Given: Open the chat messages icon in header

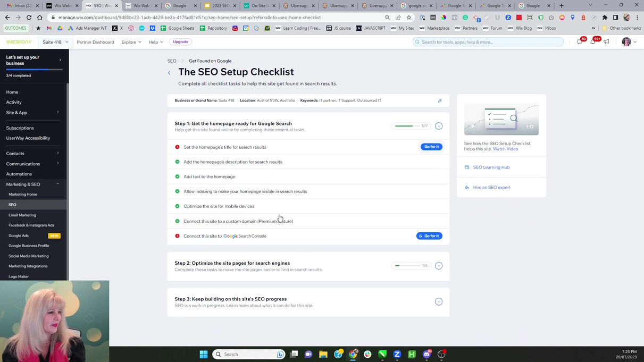Looking at the screenshot, I should [x=580, y=42].
